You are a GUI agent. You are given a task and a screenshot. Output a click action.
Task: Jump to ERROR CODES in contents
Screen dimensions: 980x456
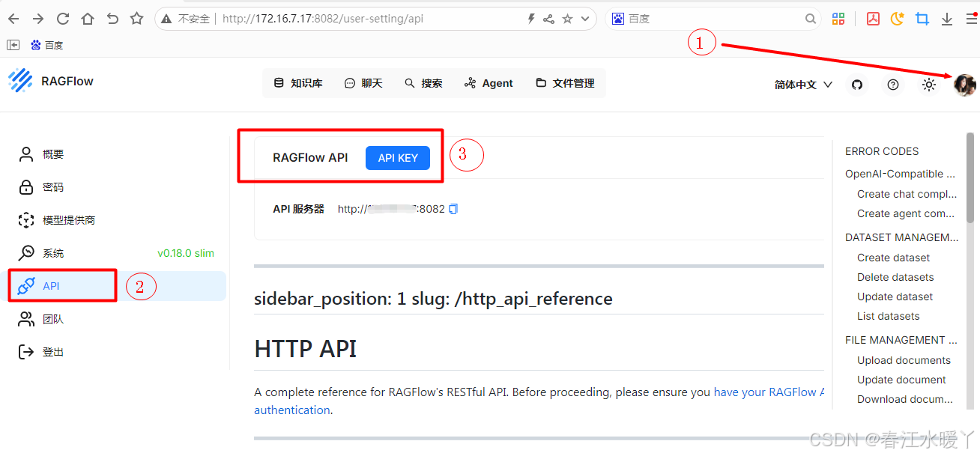point(882,151)
